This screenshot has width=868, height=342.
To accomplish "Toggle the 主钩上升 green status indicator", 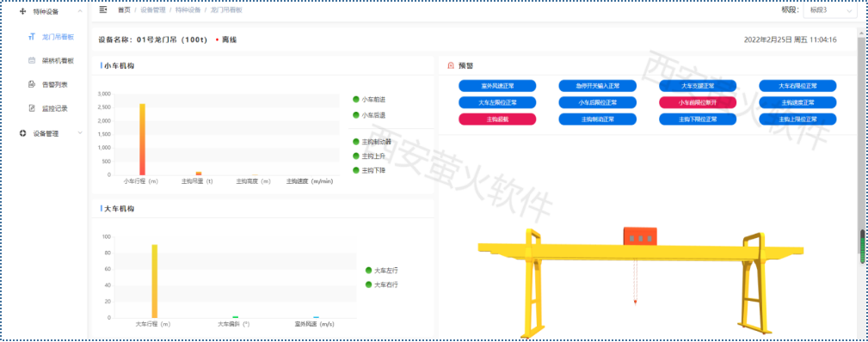I will [356, 156].
